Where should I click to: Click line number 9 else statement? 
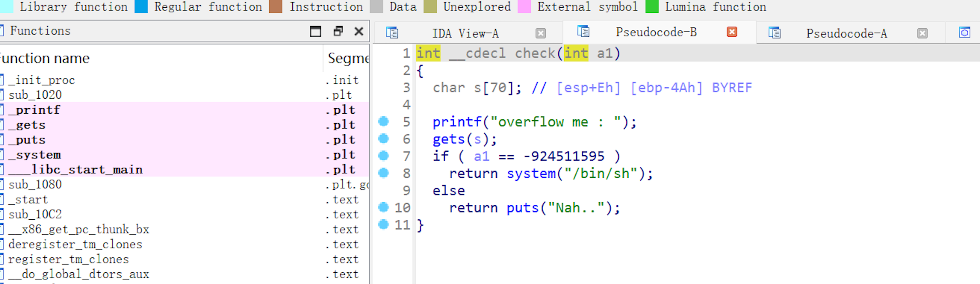(407, 190)
